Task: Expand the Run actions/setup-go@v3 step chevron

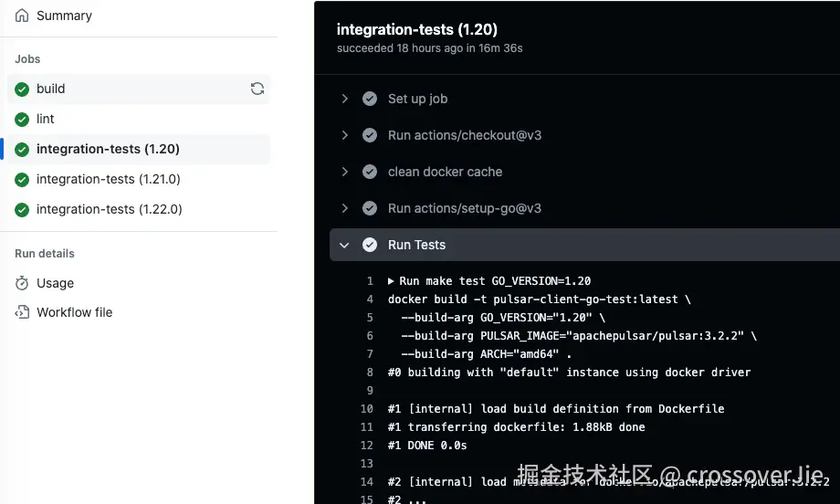Action: pos(344,208)
